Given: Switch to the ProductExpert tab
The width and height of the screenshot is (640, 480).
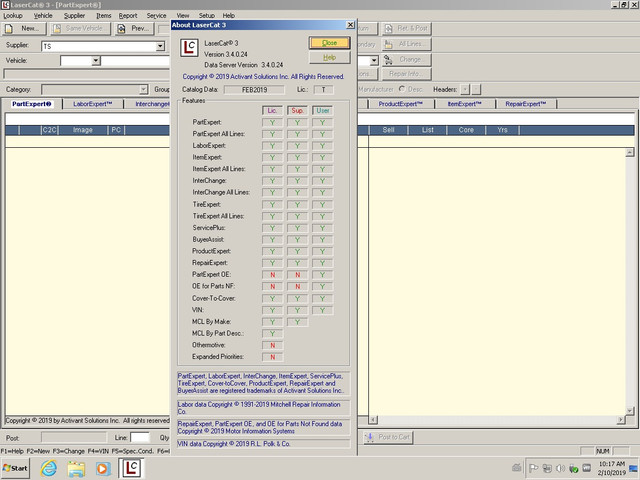Looking at the screenshot, I should tap(400, 104).
